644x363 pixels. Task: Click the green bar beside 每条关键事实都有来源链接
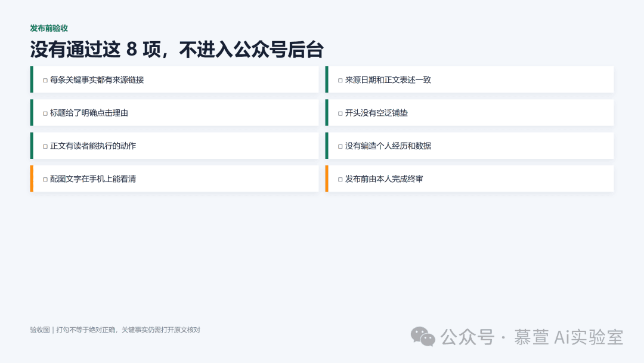pyautogui.click(x=32, y=79)
